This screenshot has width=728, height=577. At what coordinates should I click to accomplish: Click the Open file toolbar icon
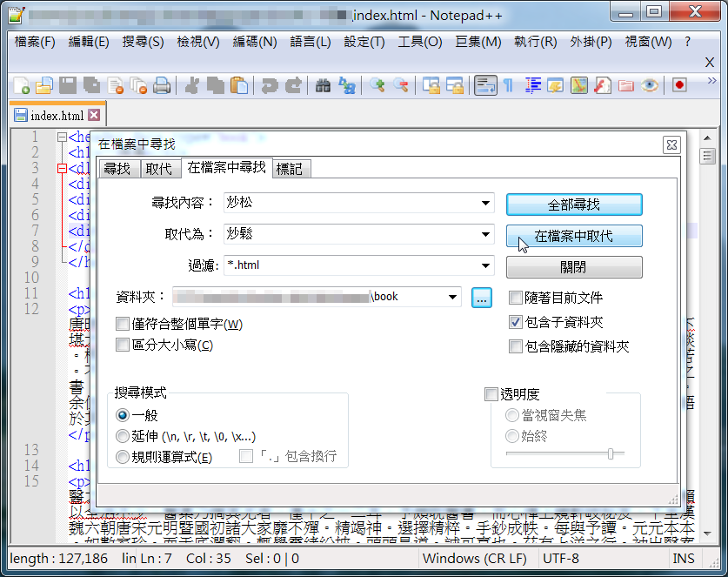point(44,85)
